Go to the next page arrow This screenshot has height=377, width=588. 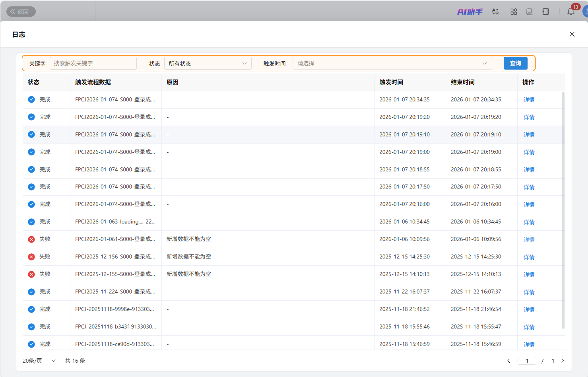[563, 361]
